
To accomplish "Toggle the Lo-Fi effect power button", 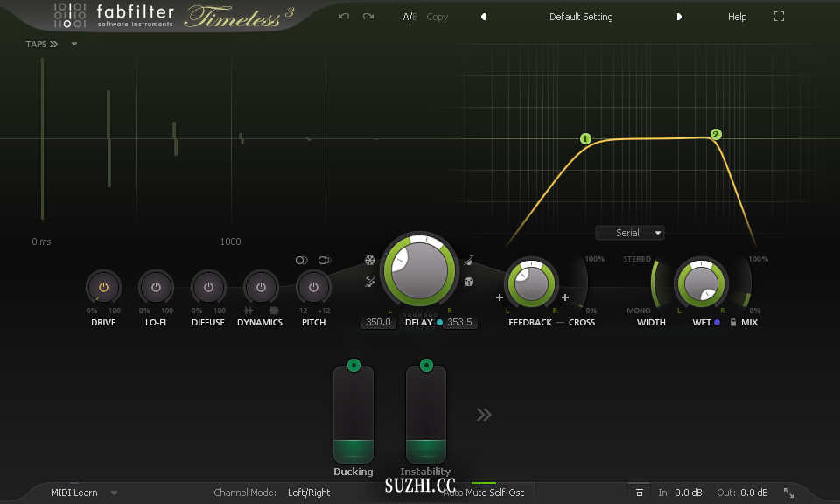I will click(x=156, y=287).
